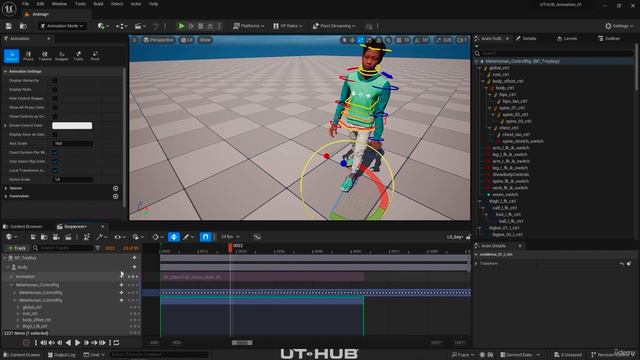Screen dimensions: 640x360
Task: Open the motion Trails tool
Action: 78,56
